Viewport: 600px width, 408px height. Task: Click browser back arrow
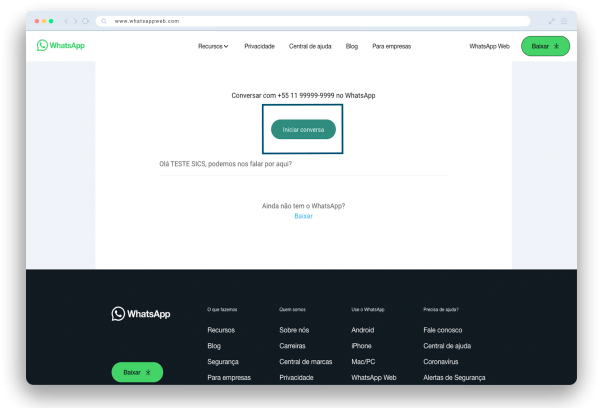[66, 21]
